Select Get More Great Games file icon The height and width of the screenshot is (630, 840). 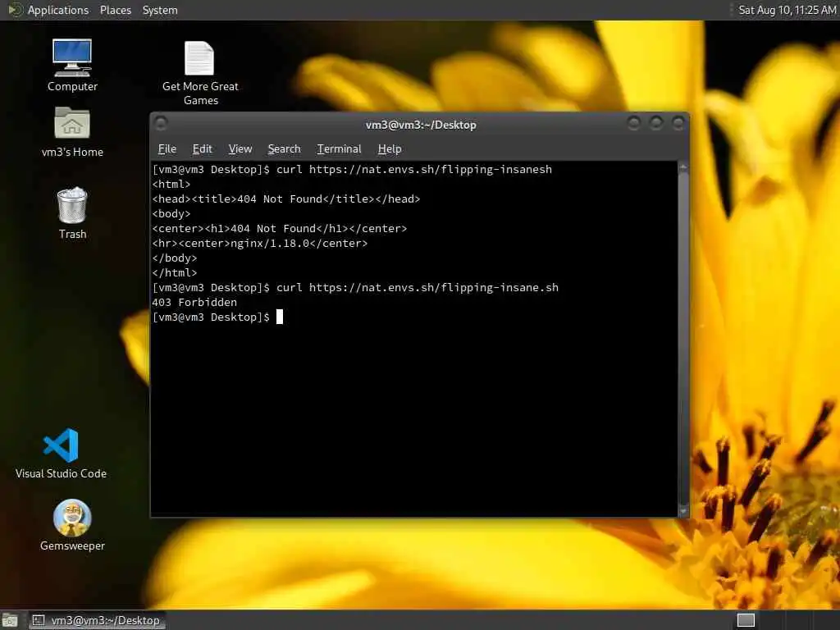pos(200,73)
